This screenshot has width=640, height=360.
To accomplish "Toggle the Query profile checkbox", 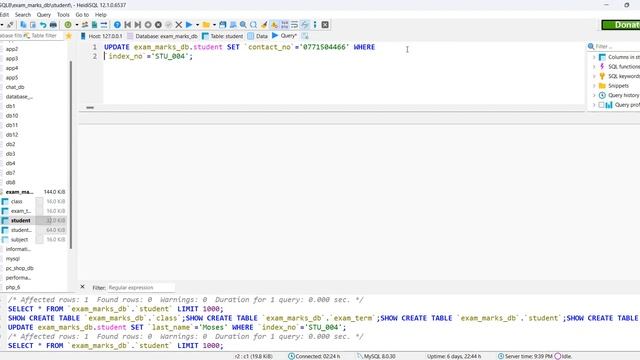I will click(601, 105).
